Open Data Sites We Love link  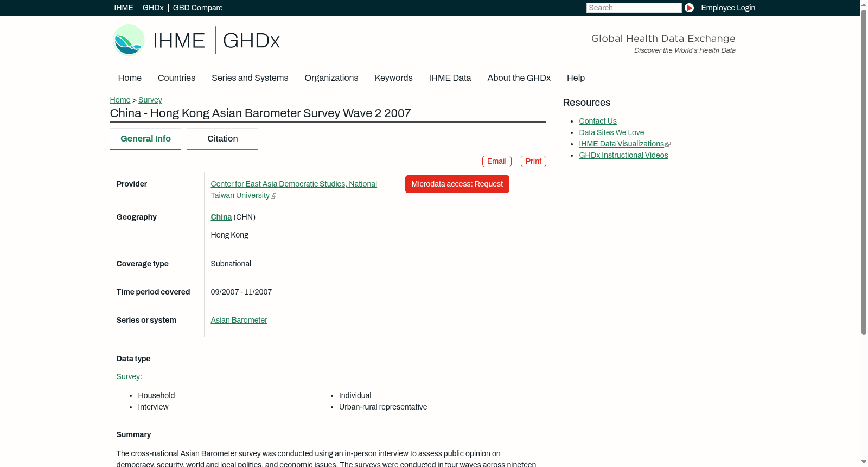pos(611,132)
